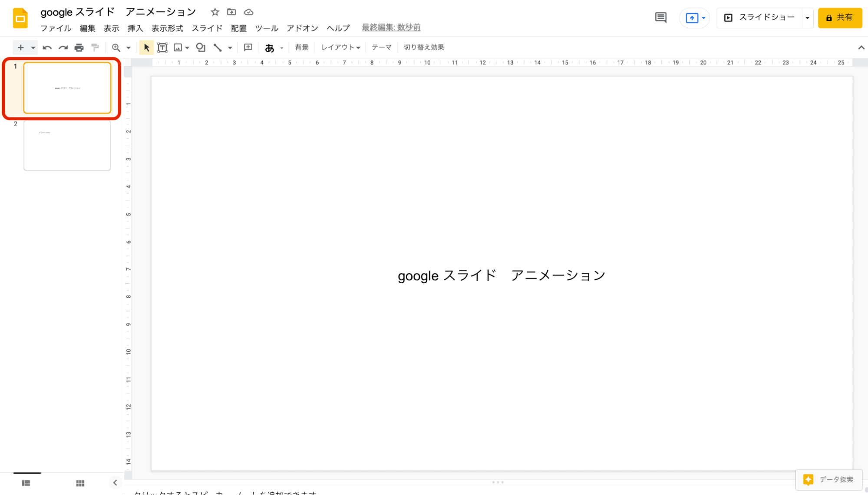Open the レイアウト dropdown
Image resolution: width=868 pixels, height=495 pixels.
coord(340,47)
